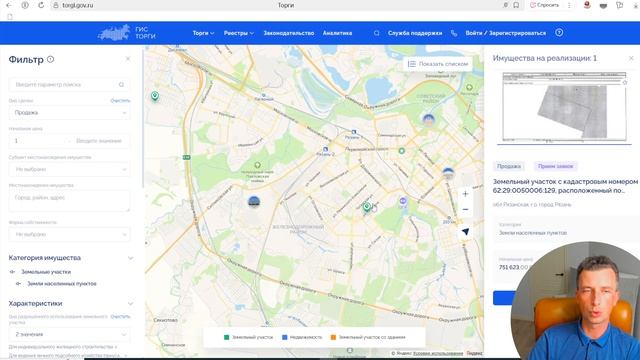Click the header search magnifier icon

[376, 33]
